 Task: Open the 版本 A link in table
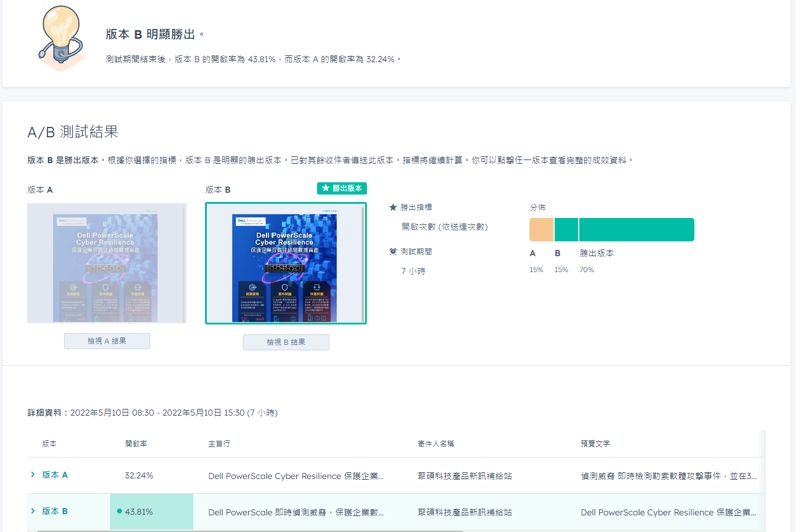click(x=55, y=475)
